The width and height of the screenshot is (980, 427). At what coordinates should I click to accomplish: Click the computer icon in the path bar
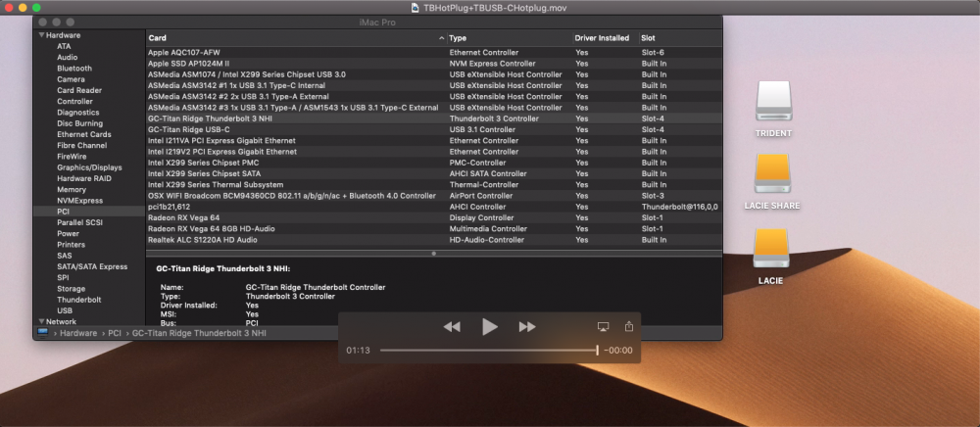pos(42,333)
